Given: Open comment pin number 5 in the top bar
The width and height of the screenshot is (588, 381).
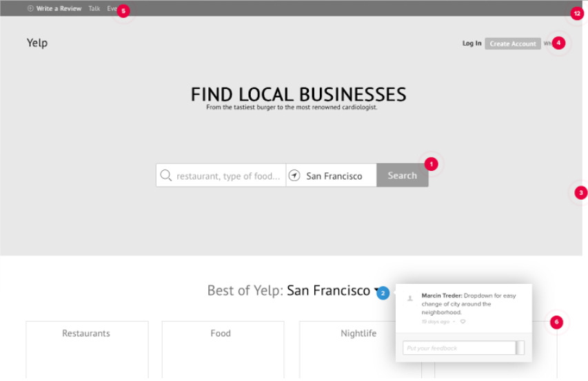Looking at the screenshot, I should 123,11.
